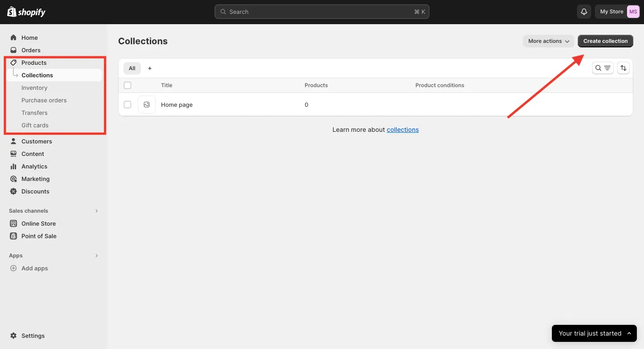Open the collections learn more link
Image resolution: width=644 pixels, height=349 pixels.
point(402,129)
